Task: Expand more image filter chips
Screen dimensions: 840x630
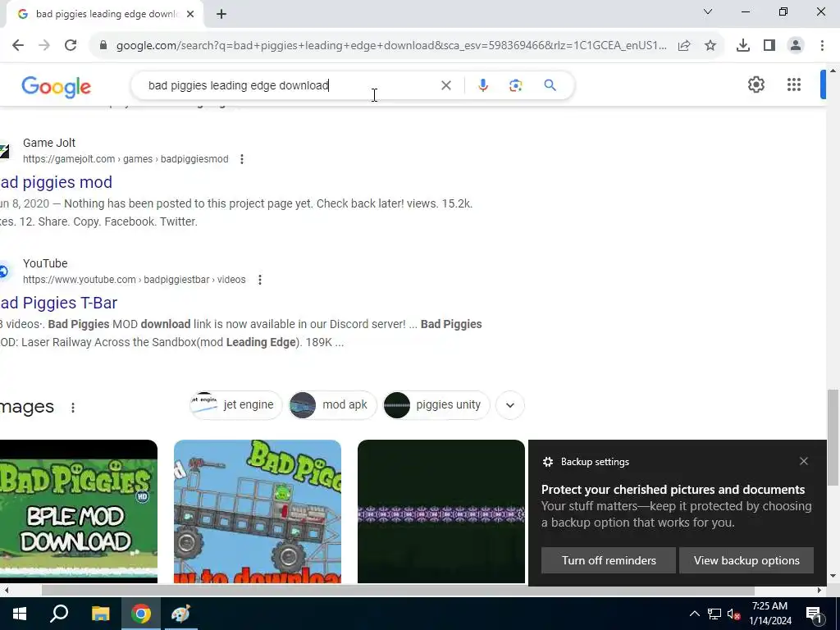Action: coord(510,405)
